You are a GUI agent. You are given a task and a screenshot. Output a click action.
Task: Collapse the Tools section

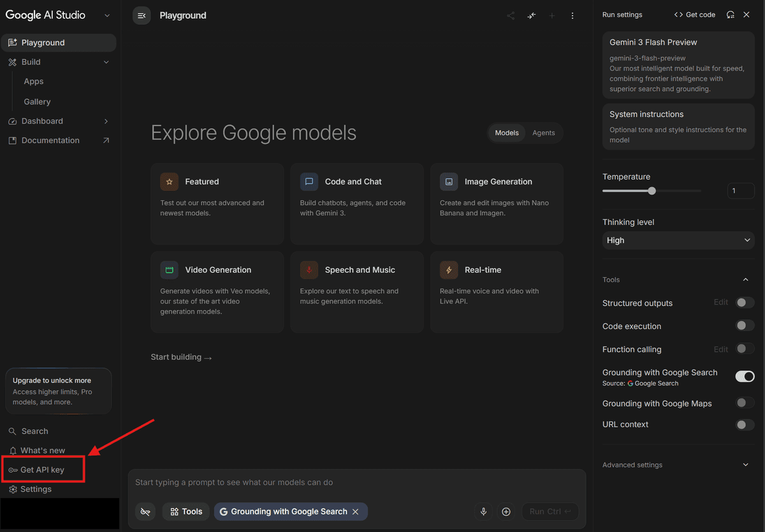coord(745,279)
